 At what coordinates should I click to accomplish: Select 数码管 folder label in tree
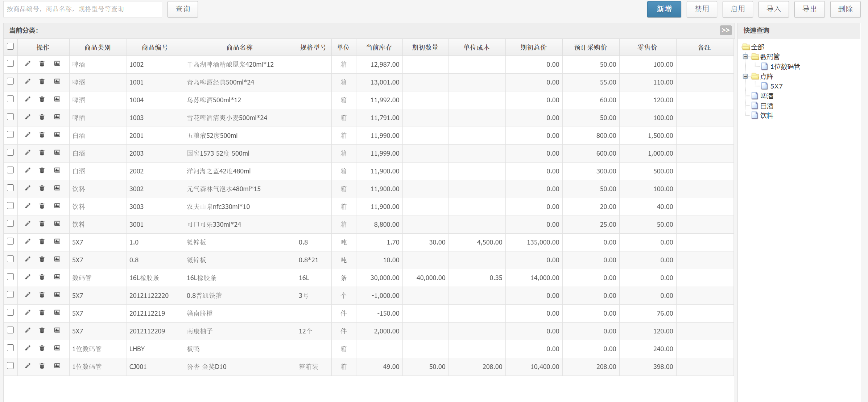point(770,57)
